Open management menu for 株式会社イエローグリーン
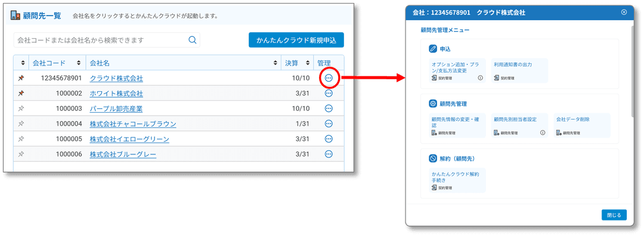This screenshot has height=236, width=644. (x=329, y=139)
